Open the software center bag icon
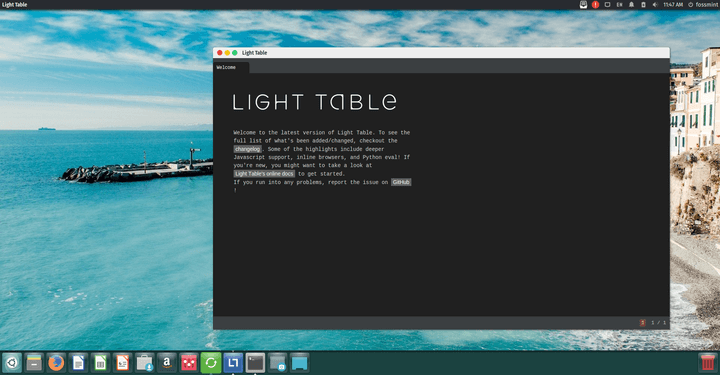 coord(145,363)
